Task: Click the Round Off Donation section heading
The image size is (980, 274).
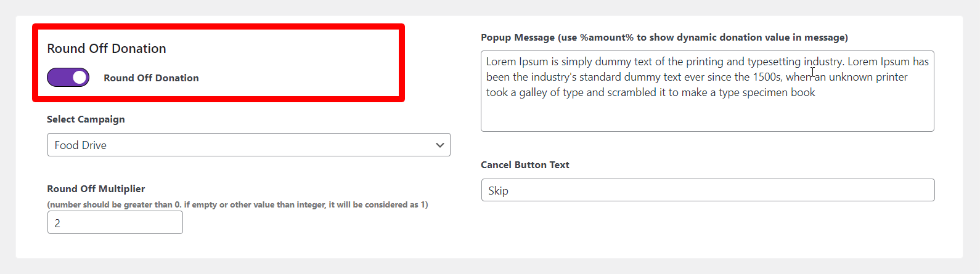Action: coord(107,49)
